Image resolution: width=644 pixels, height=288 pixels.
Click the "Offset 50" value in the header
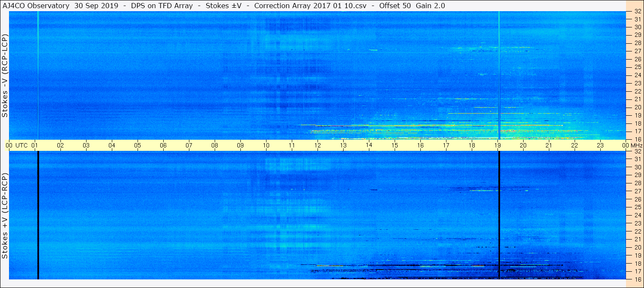point(396,6)
